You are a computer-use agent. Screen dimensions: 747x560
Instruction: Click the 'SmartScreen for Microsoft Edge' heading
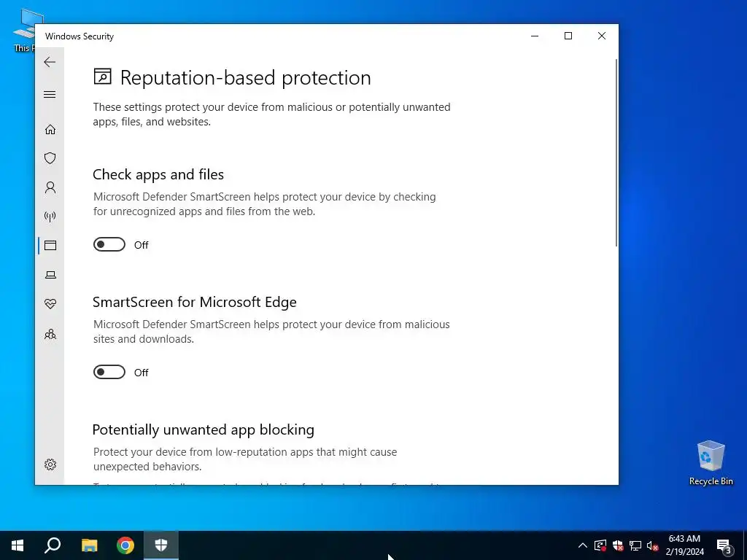(x=194, y=302)
